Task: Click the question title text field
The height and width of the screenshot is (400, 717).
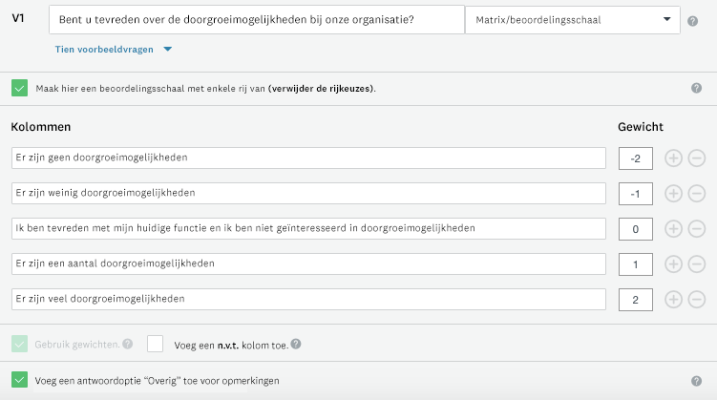Action: click(255, 20)
